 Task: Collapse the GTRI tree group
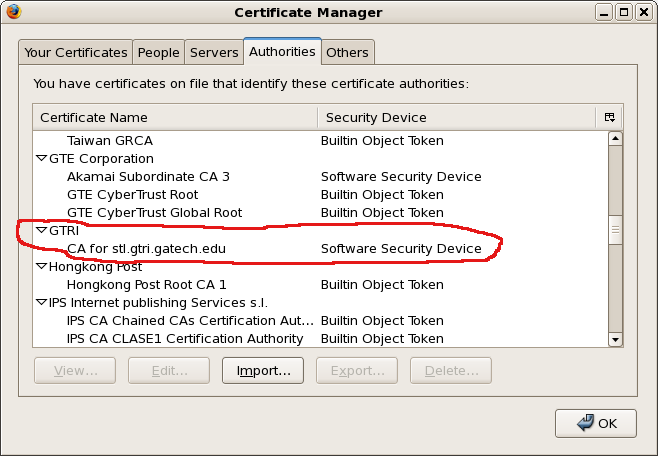click(41, 231)
